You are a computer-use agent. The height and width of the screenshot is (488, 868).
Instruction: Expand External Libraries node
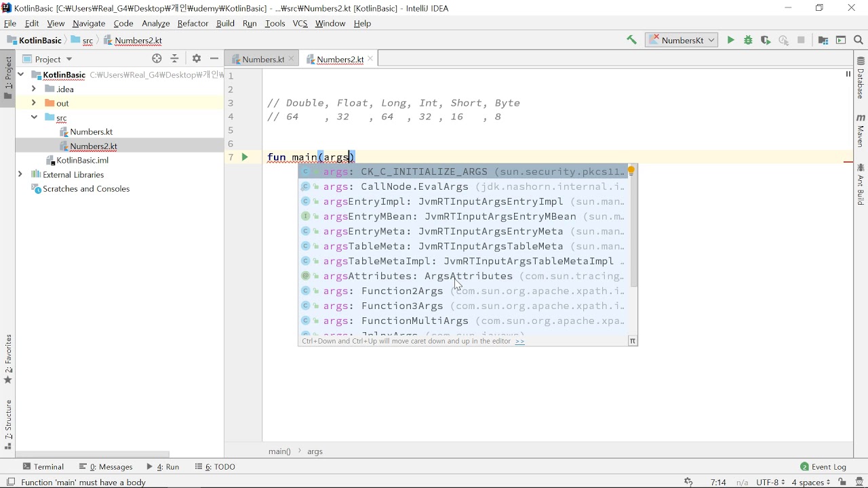click(x=20, y=174)
